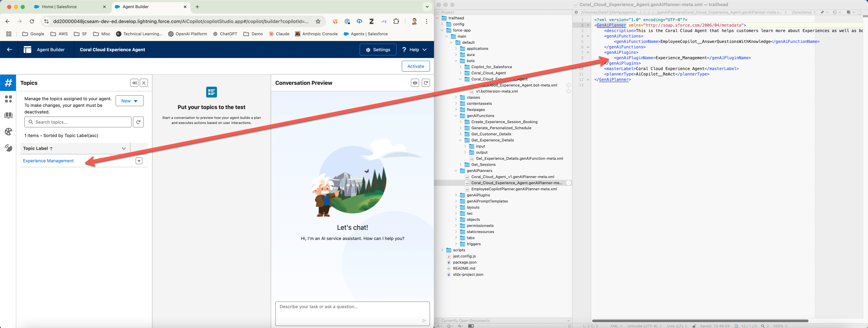The image size is (868, 328).
Task: Select EmployeeCopilotPlanner.genAiPlanner-meta.xml file
Action: click(514, 189)
